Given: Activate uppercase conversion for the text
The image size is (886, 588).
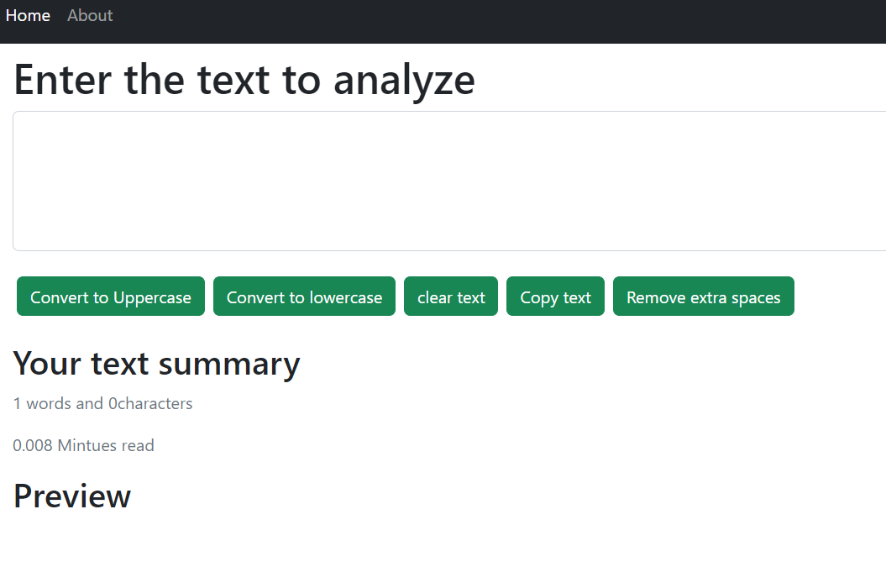Looking at the screenshot, I should point(110,296).
